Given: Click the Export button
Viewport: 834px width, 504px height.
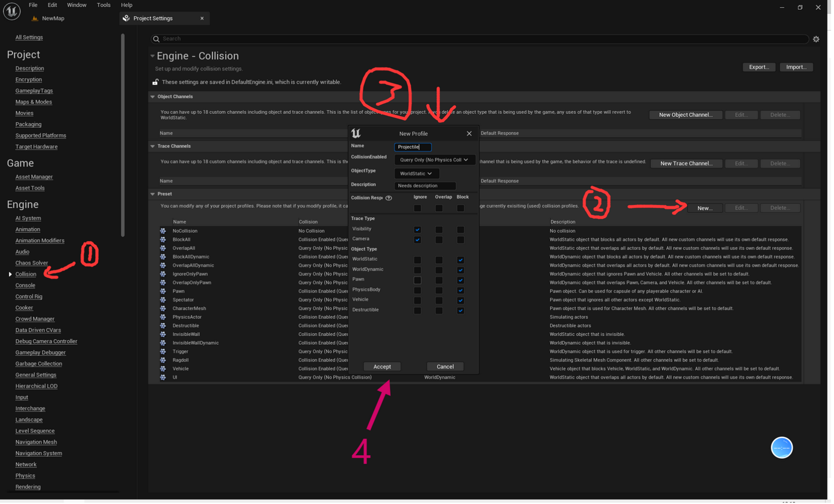Looking at the screenshot, I should [759, 67].
